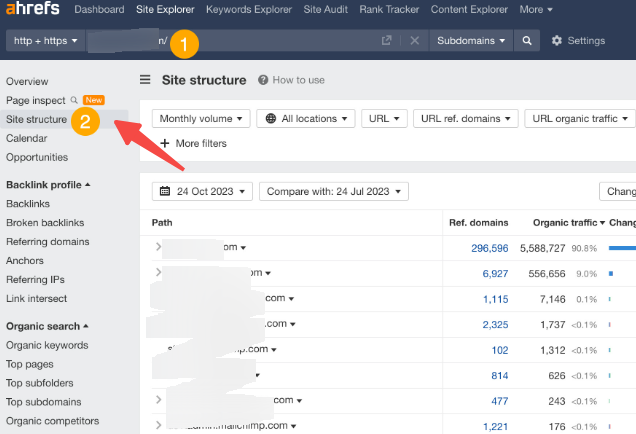Open the Subdomains mode dropdown

471,41
